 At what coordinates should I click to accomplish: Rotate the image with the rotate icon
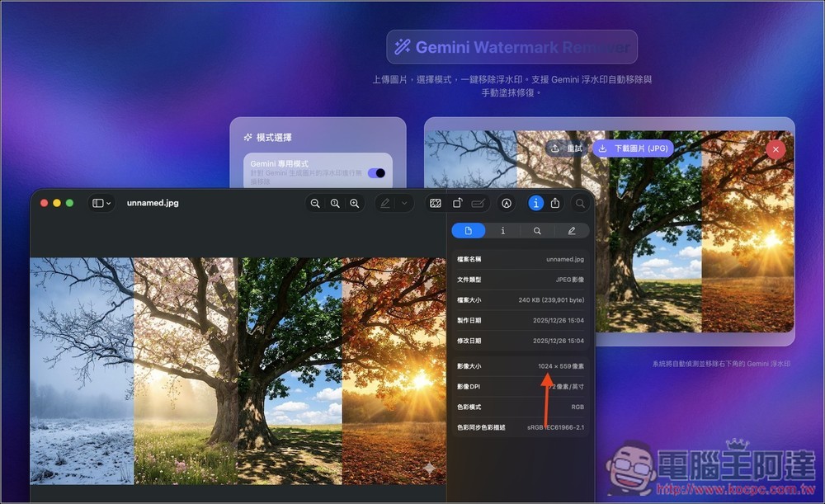457,203
